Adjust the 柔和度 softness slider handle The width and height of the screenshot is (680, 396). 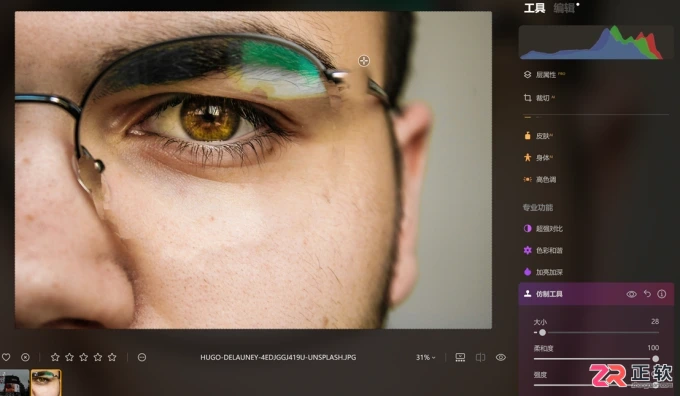pos(655,359)
